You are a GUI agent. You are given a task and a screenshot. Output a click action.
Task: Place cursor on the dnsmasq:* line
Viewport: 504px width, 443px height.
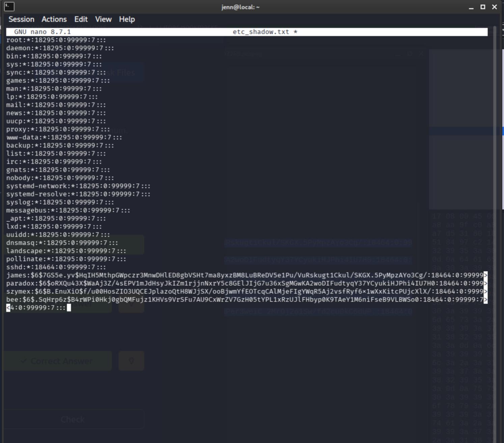point(62,242)
